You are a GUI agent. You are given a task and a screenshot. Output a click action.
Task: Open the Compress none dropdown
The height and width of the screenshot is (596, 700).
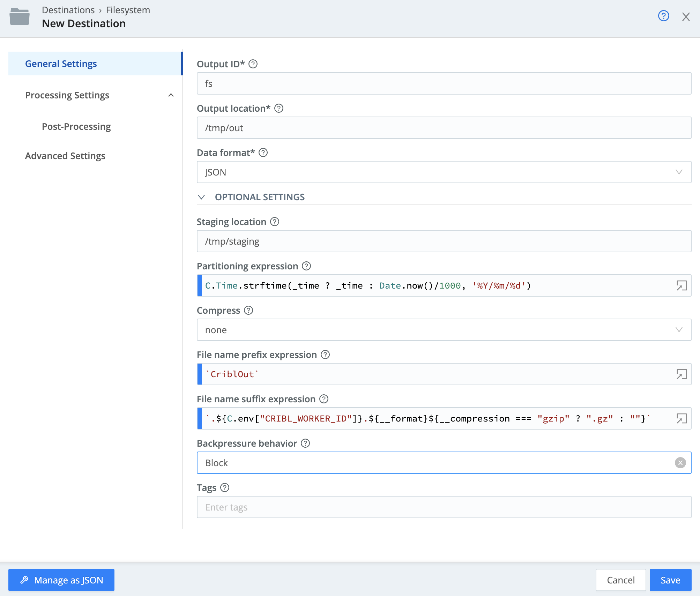click(x=444, y=329)
